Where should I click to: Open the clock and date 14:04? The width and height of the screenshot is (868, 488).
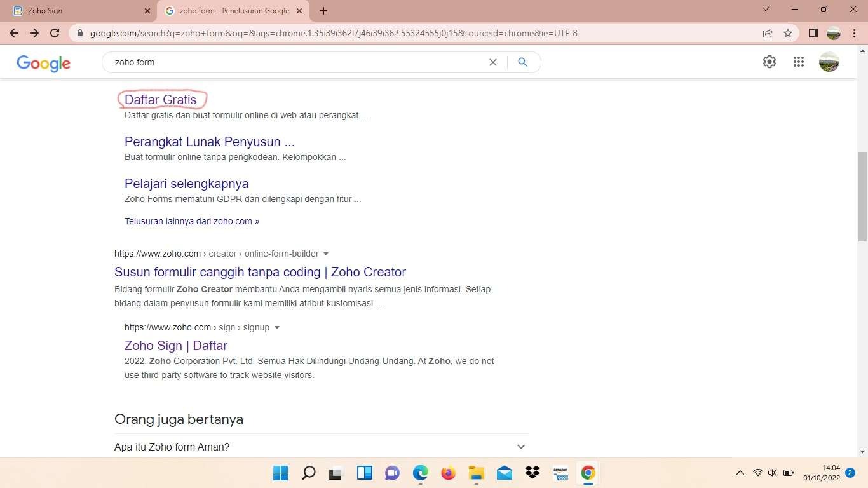[x=822, y=473]
